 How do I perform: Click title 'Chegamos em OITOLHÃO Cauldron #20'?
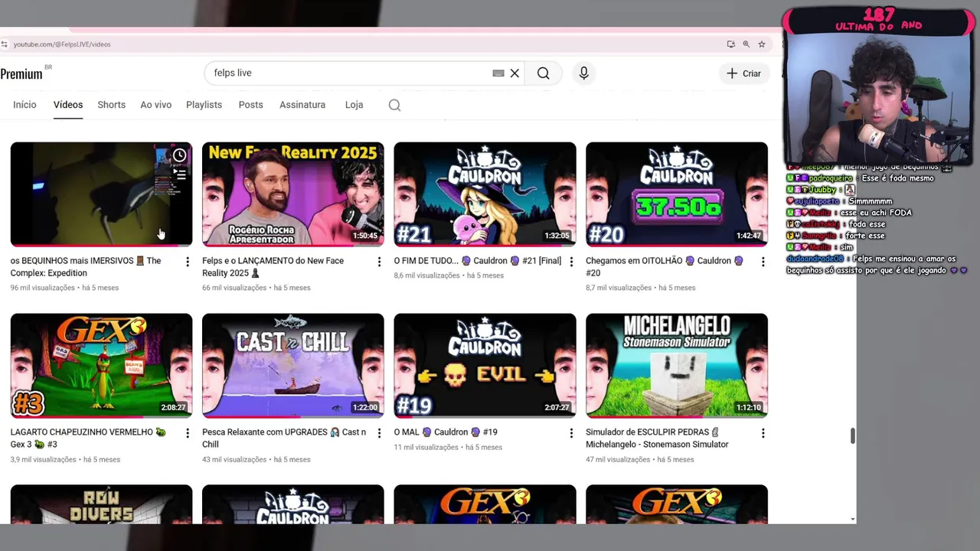(665, 267)
